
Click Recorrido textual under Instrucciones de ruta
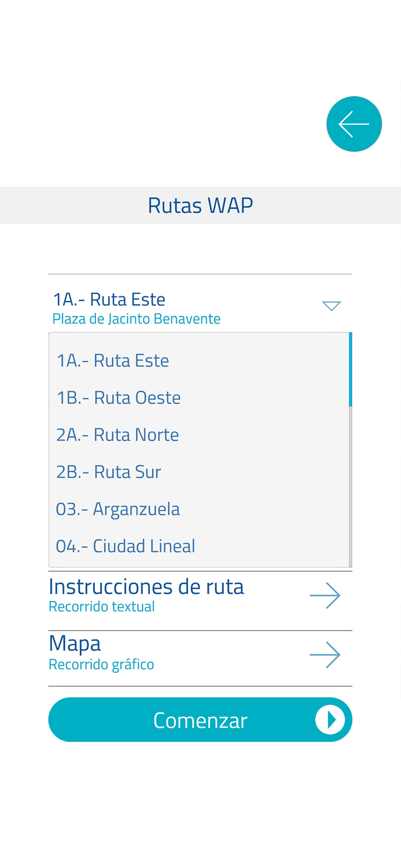[102, 606]
